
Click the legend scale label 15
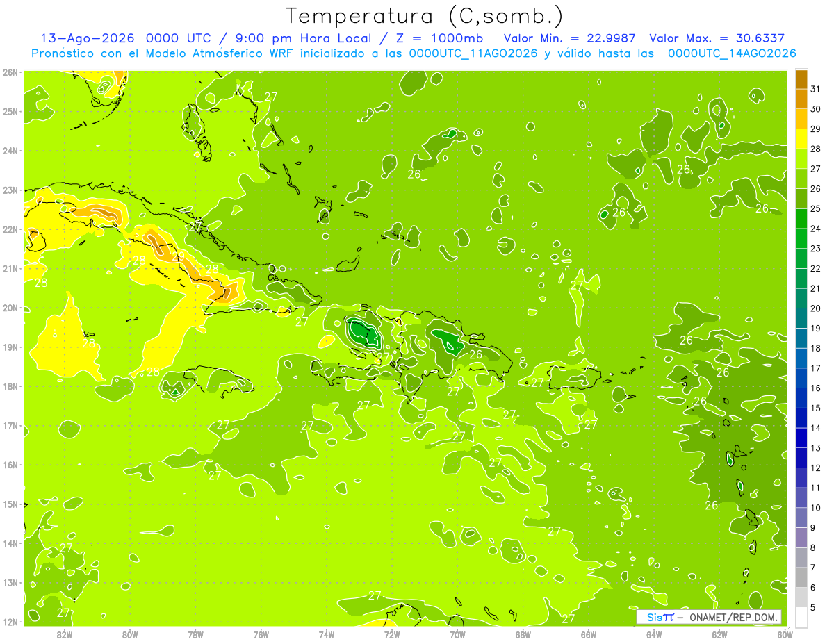click(x=816, y=408)
